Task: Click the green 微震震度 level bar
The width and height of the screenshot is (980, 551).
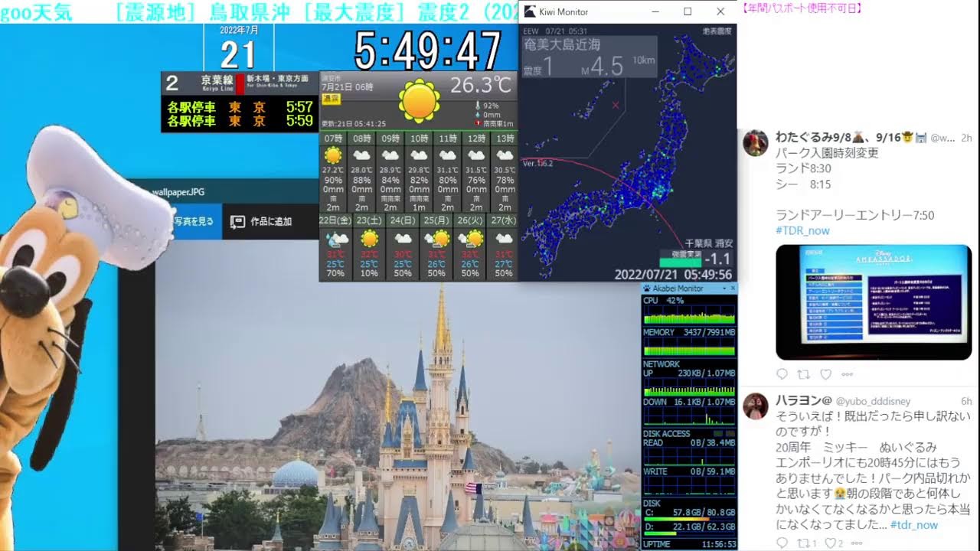Action: tap(680, 262)
